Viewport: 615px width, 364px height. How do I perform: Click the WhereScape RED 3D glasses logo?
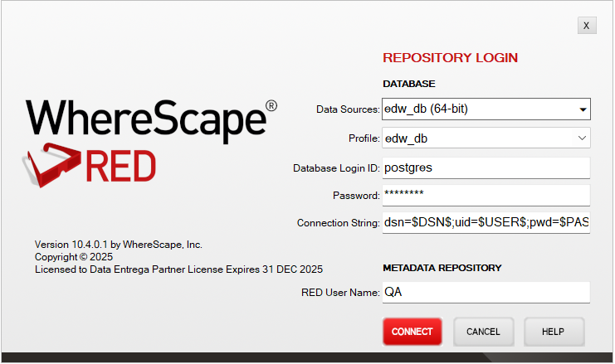51,165
